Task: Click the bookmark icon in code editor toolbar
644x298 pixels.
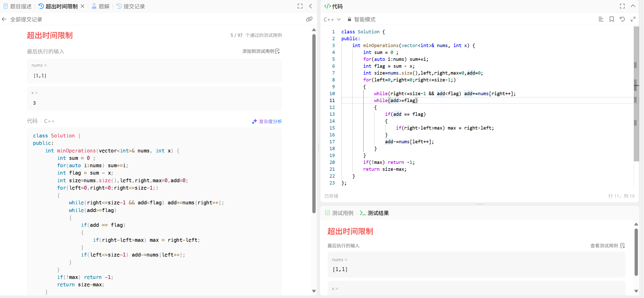Action: [611, 19]
